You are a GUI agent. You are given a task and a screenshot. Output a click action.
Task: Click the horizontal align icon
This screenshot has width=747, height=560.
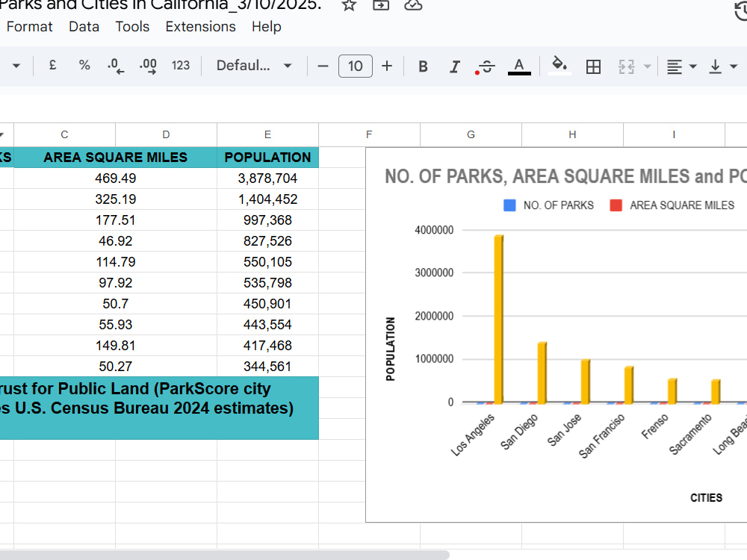[674, 66]
